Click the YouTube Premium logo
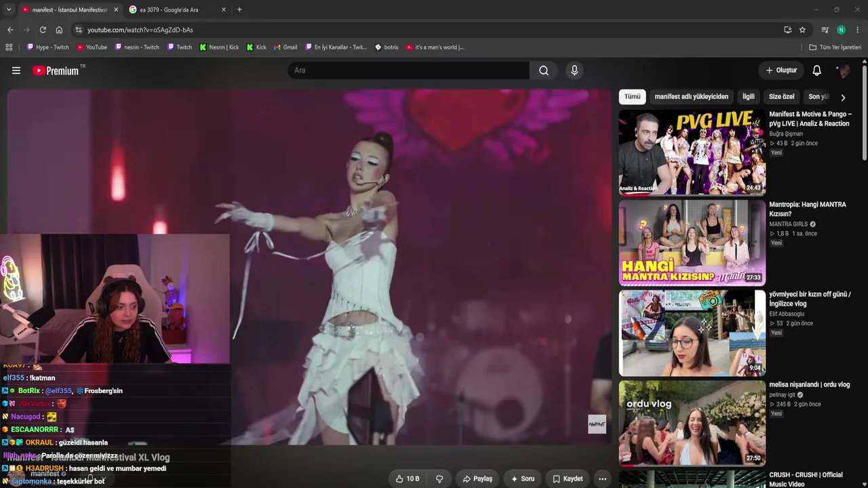This screenshot has width=868, height=488. point(56,70)
